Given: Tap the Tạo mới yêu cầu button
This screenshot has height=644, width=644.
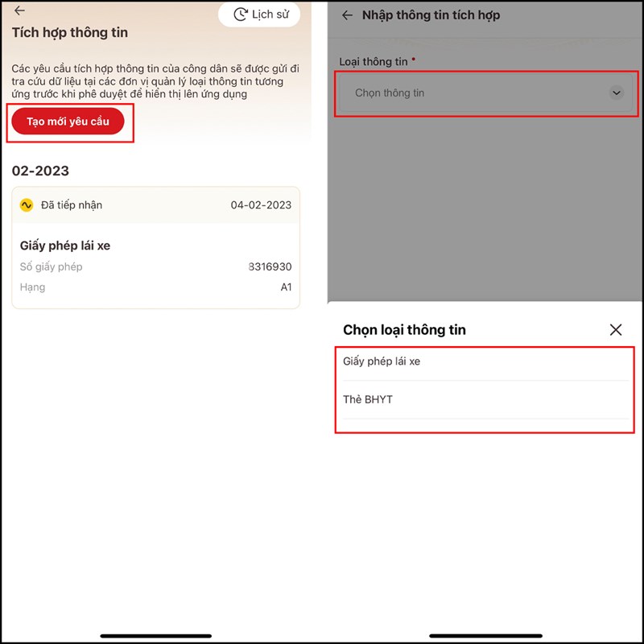Looking at the screenshot, I should point(68,122).
